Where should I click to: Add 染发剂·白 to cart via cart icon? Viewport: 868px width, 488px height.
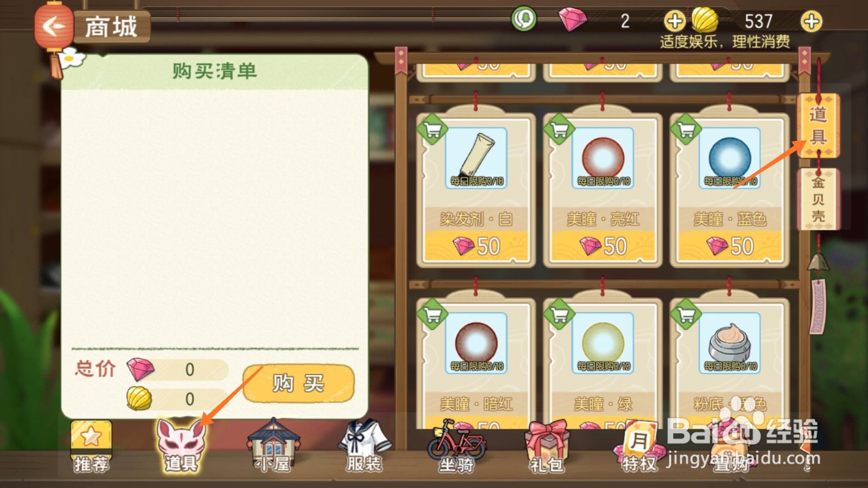pyautogui.click(x=432, y=130)
